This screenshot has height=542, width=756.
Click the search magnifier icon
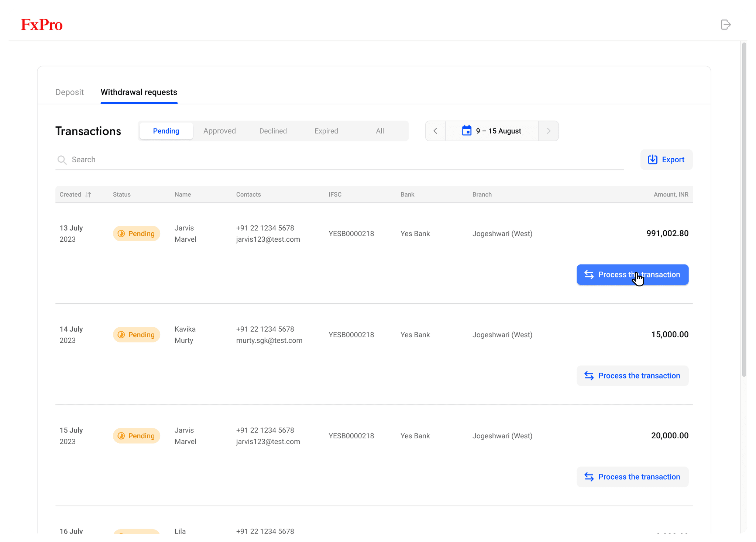coord(62,160)
